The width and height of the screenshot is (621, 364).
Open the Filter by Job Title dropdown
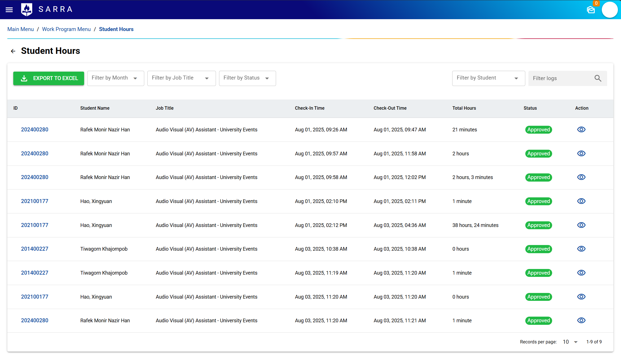click(x=181, y=78)
